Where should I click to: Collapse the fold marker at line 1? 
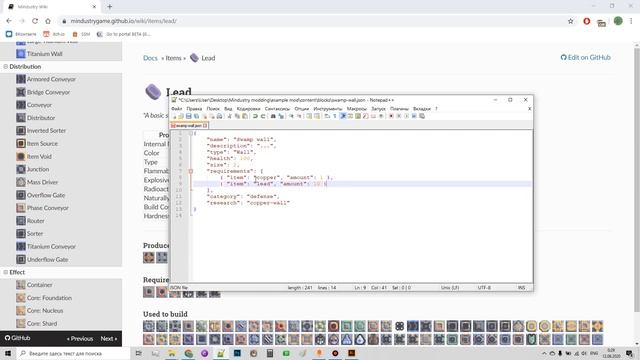(191, 133)
